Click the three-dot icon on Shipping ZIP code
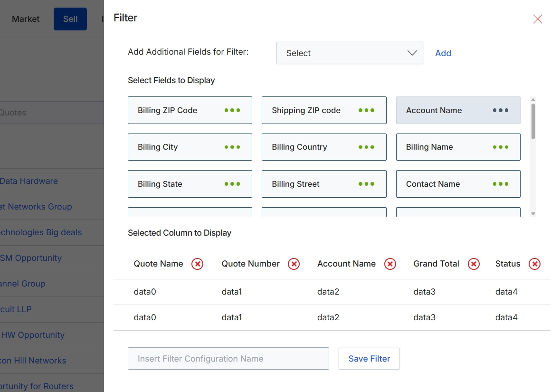The width and height of the screenshot is (560, 392). tap(366, 110)
